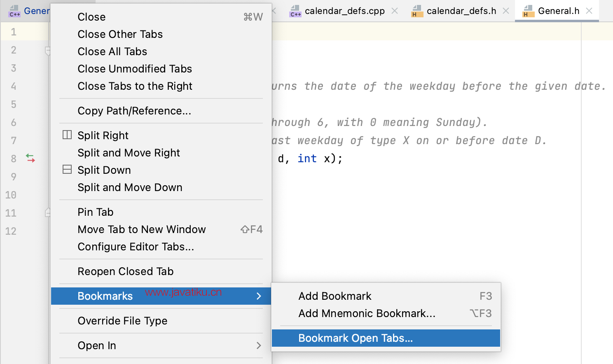
Task: Select Close Tabs to the Right
Action: click(x=161, y=86)
